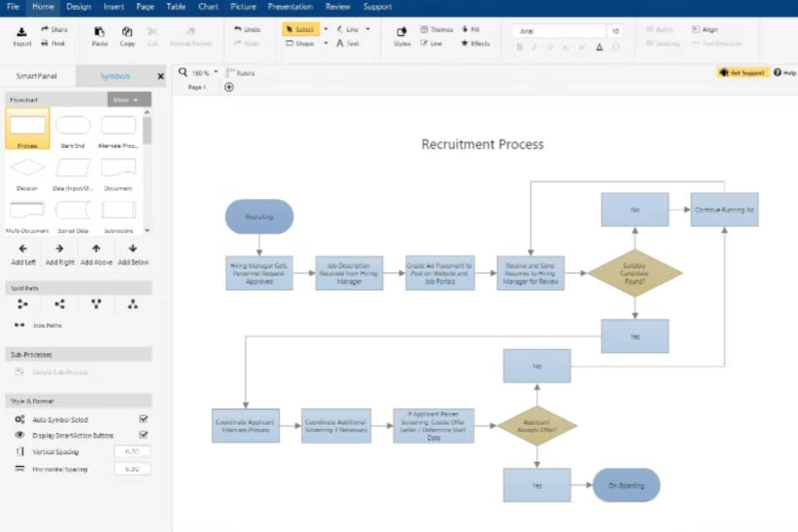
Task: Open the Insert ribbon tab
Action: coord(114,7)
